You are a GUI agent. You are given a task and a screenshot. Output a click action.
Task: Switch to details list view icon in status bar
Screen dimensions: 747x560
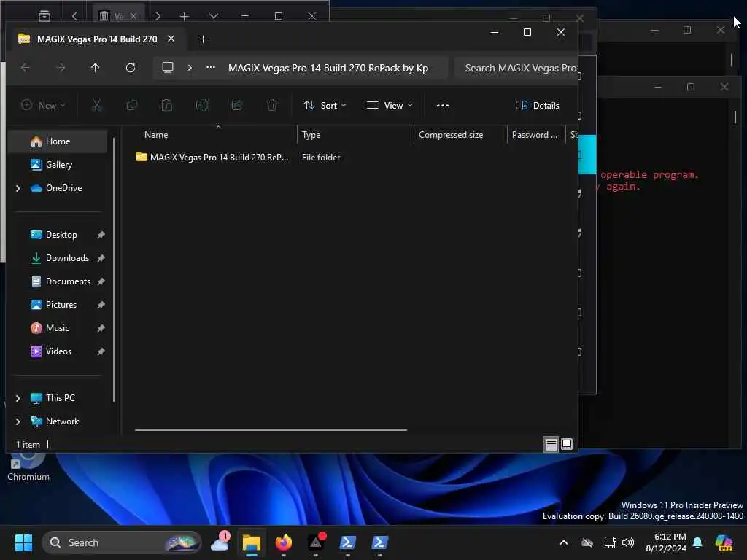pos(551,444)
